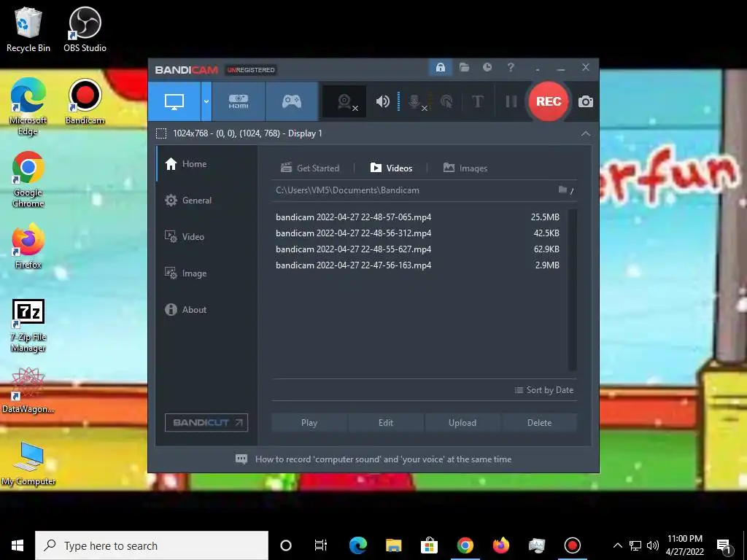Screen dimensions: 747x560
Task: Open the 7-Zip File Manager desktop shortcut
Action: (28, 326)
